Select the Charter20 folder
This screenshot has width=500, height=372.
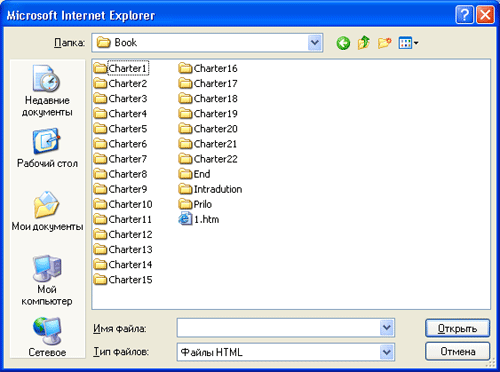coord(208,129)
